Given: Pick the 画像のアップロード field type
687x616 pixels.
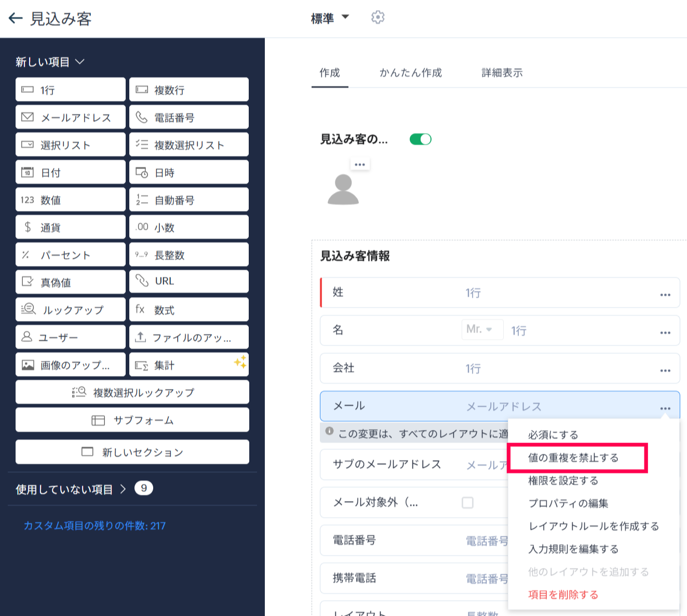Looking at the screenshot, I should pos(71,365).
